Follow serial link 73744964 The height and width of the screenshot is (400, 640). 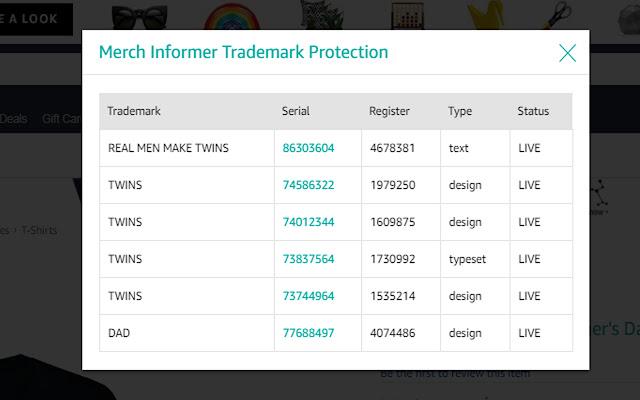coord(308,296)
